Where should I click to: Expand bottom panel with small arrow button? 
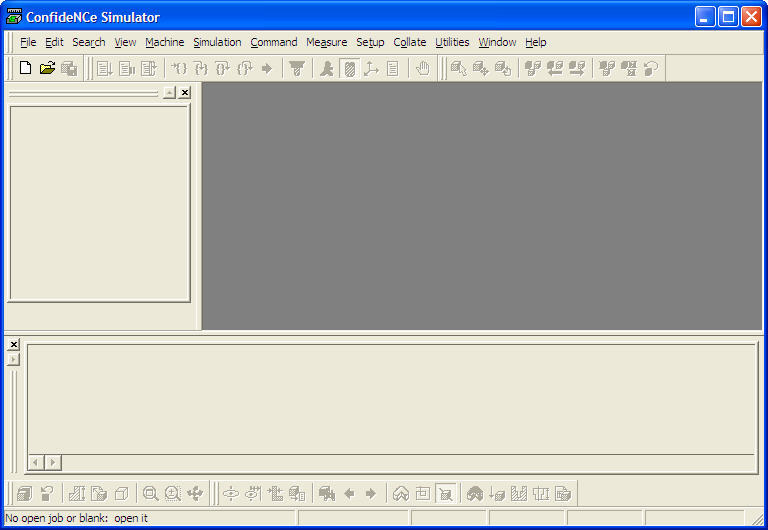coord(13,360)
